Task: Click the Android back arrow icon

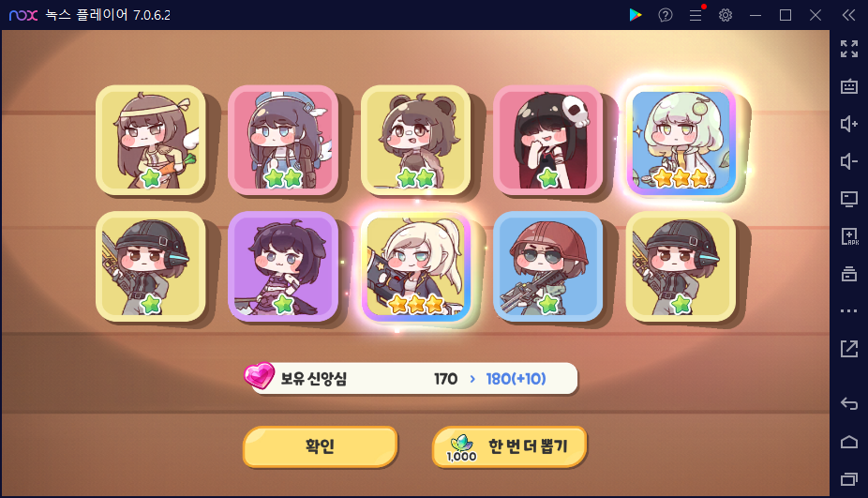Action: pyautogui.click(x=848, y=403)
